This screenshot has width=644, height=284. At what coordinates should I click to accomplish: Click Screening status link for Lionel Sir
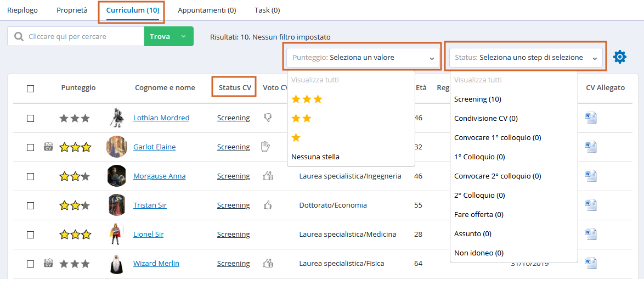(x=233, y=234)
